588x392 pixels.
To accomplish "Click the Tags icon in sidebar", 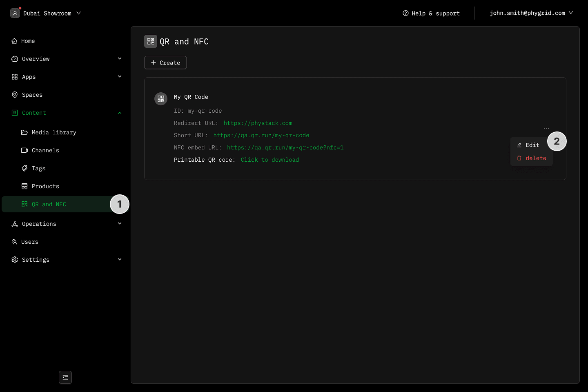I will tap(24, 168).
